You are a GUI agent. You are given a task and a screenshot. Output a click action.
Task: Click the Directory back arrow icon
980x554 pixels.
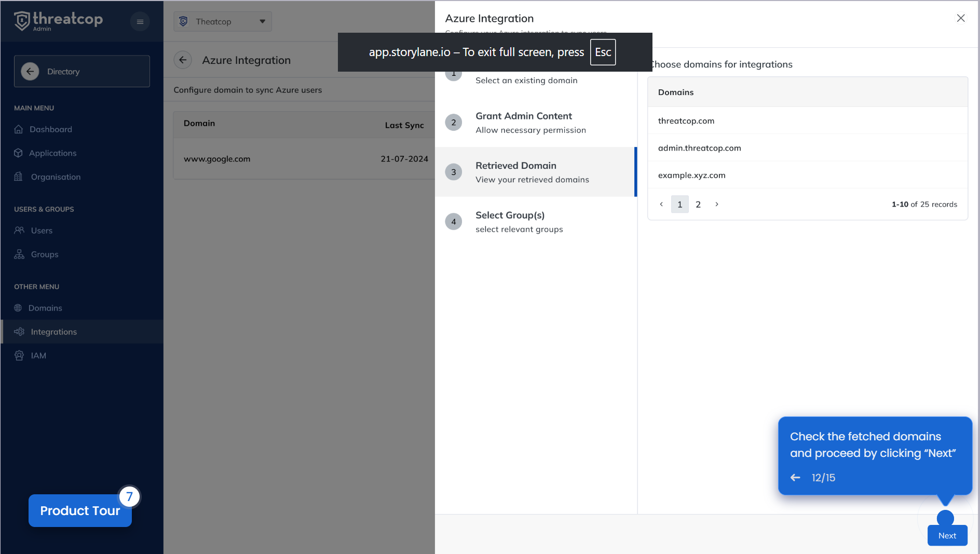30,72
